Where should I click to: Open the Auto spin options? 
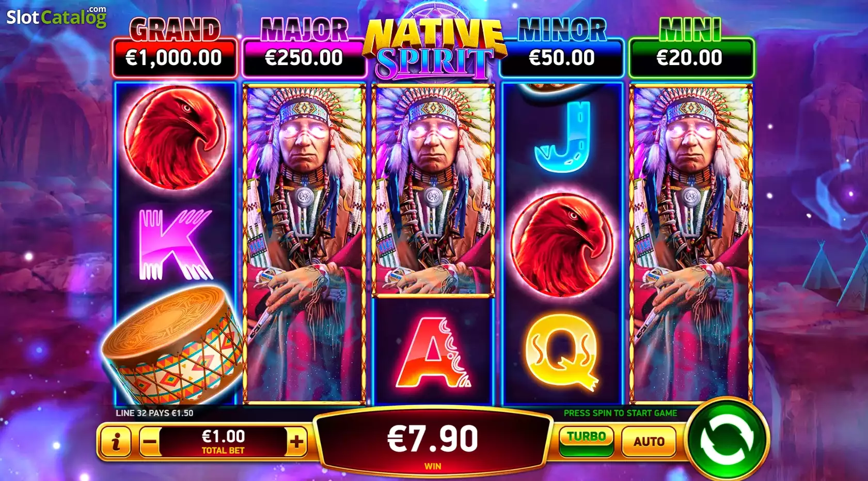coord(649,442)
